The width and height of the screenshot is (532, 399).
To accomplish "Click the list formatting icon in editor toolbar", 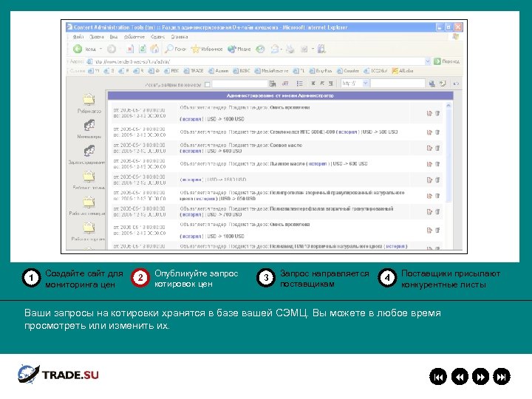I will [x=299, y=83].
